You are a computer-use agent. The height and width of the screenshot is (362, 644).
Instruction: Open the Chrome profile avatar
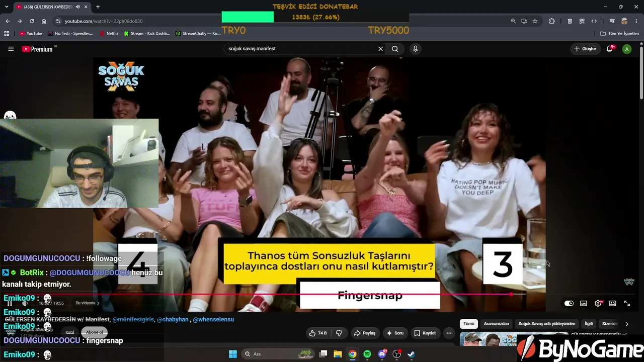click(624, 21)
